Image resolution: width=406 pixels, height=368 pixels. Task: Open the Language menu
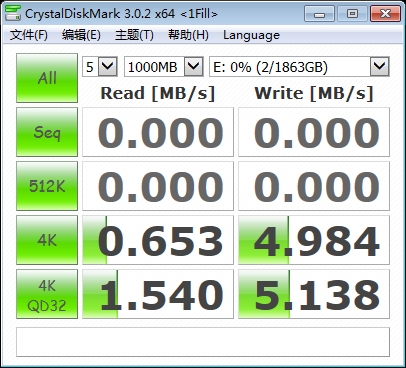tap(251, 35)
